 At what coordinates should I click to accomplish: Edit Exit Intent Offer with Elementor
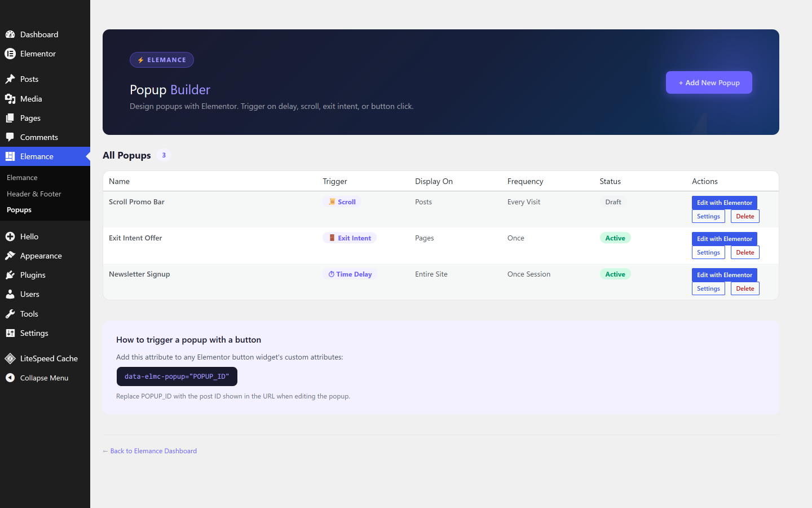725,239
